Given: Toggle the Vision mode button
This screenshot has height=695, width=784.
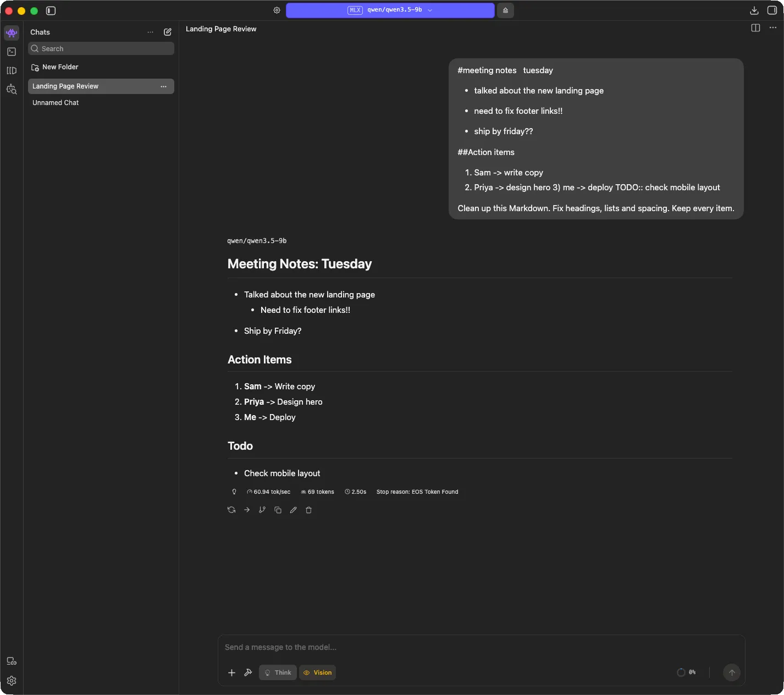Looking at the screenshot, I should tap(317, 672).
